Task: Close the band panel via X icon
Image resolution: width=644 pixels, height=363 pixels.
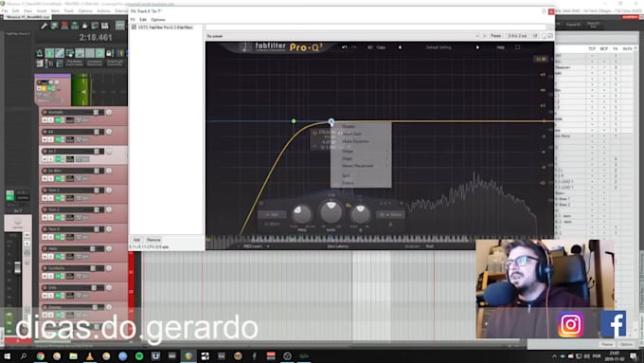Action: pyautogui.click(x=402, y=203)
